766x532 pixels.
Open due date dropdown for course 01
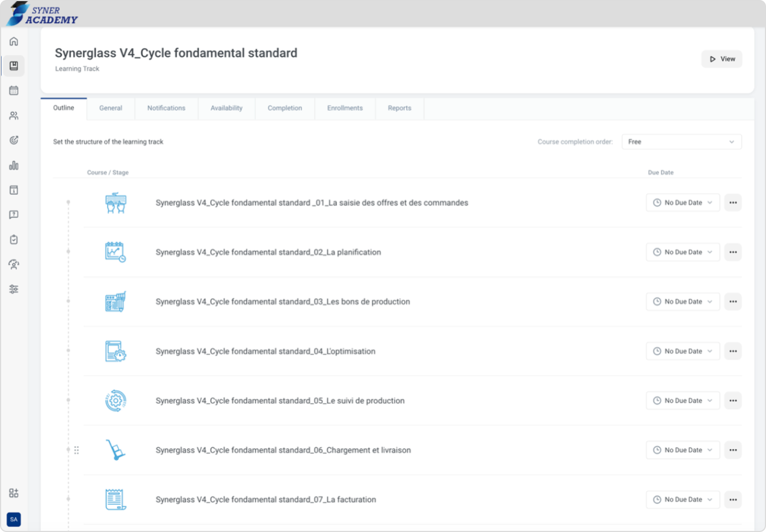click(x=683, y=203)
